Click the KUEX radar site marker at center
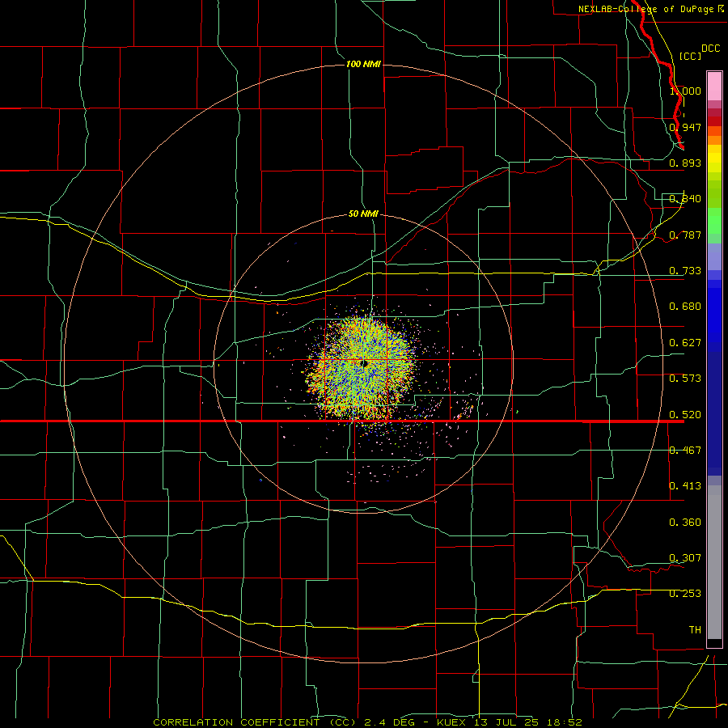 point(365,363)
